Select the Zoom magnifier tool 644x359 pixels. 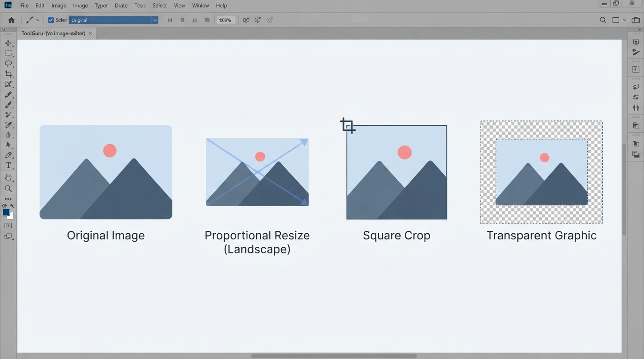pos(8,189)
